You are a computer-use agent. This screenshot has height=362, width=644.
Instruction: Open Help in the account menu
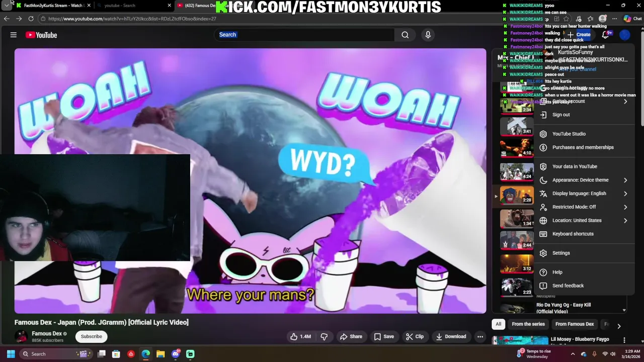tap(584, 272)
